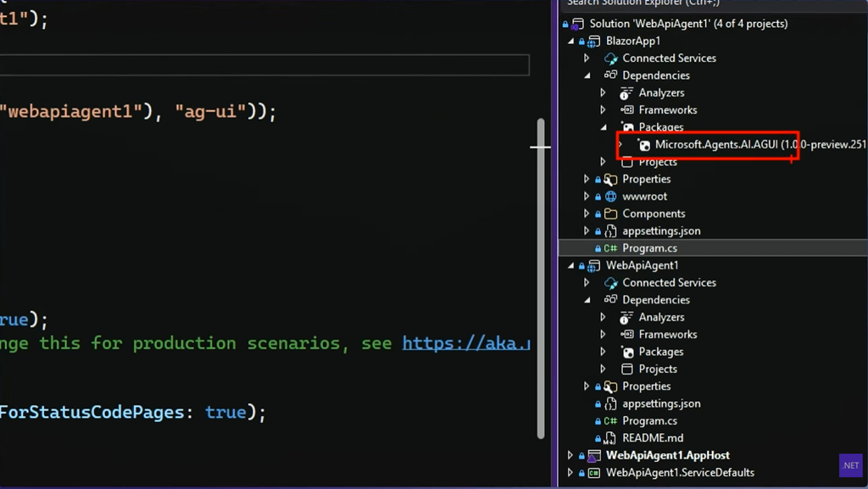This screenshot has width=868, height=489.
Task: Expand Analyzers under BlazorApp1 Dependencies
Action: click(x=604, y=93)
